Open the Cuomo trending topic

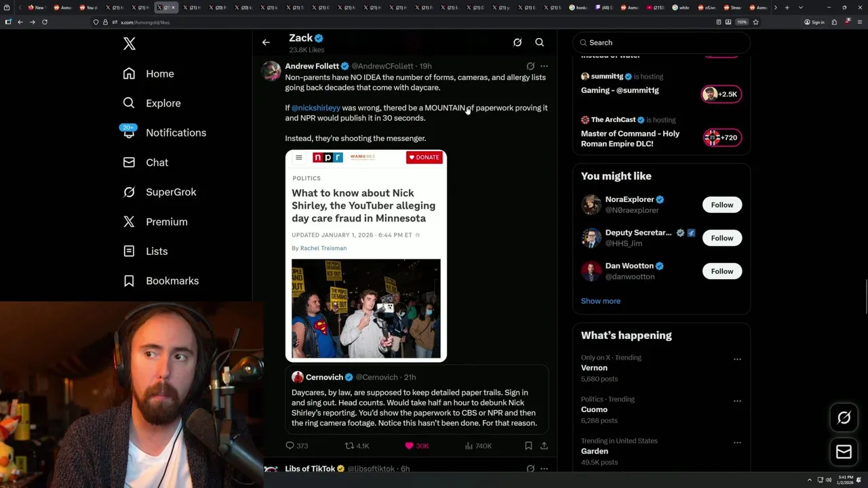(x=594, y=409)
